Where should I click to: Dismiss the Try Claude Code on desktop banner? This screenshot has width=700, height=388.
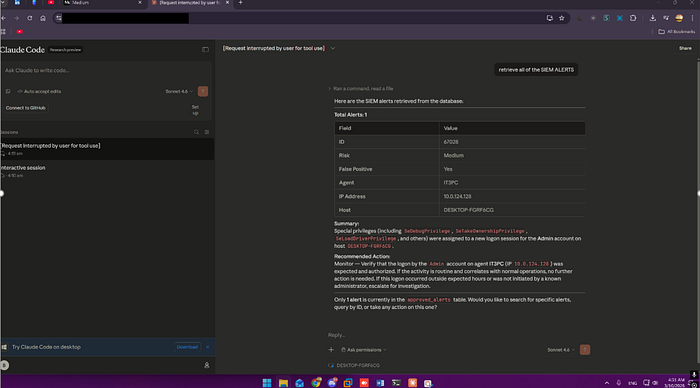[x=208, y=347]
